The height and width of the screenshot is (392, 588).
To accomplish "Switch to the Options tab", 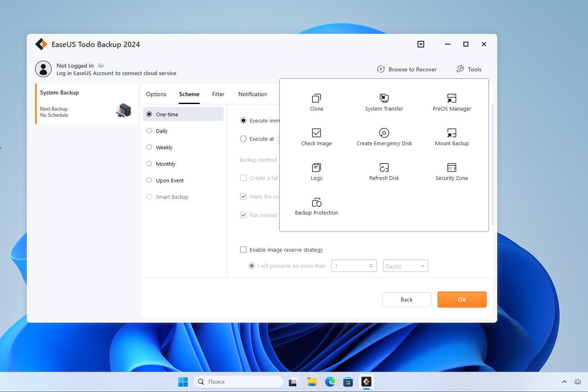I will pos(156,94).
